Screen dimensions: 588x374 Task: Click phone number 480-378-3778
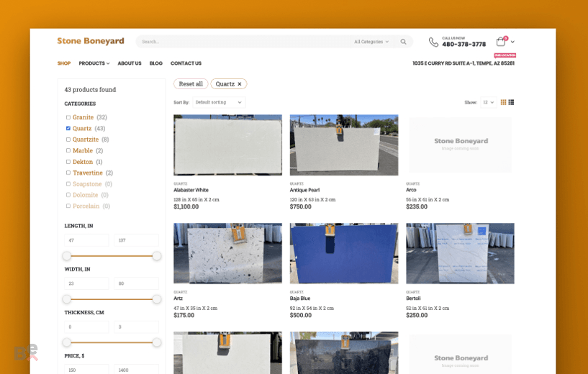[464, 44]
